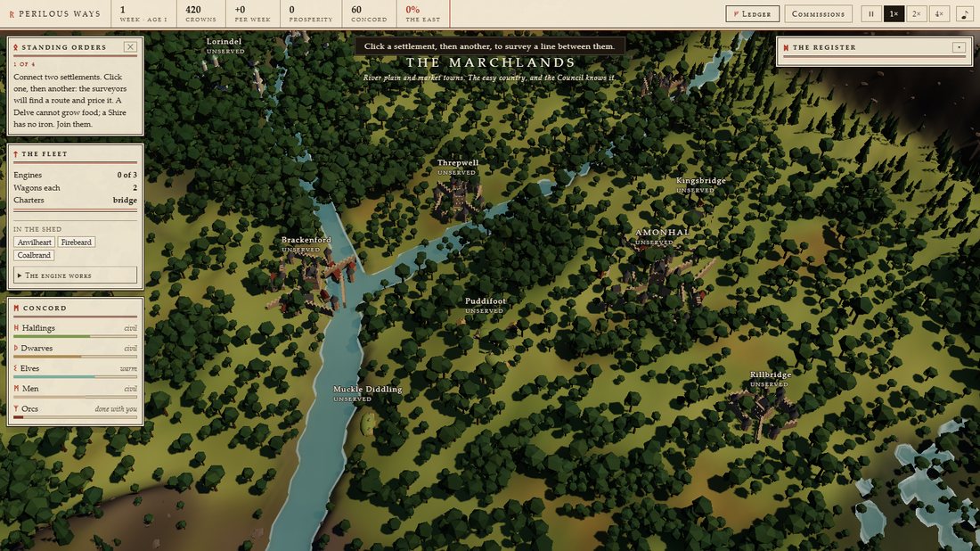Image resolution: width=980 pixels, height=551 pixels.
Task: Set game speed to 4×
Action: click(x=939, y=13)
